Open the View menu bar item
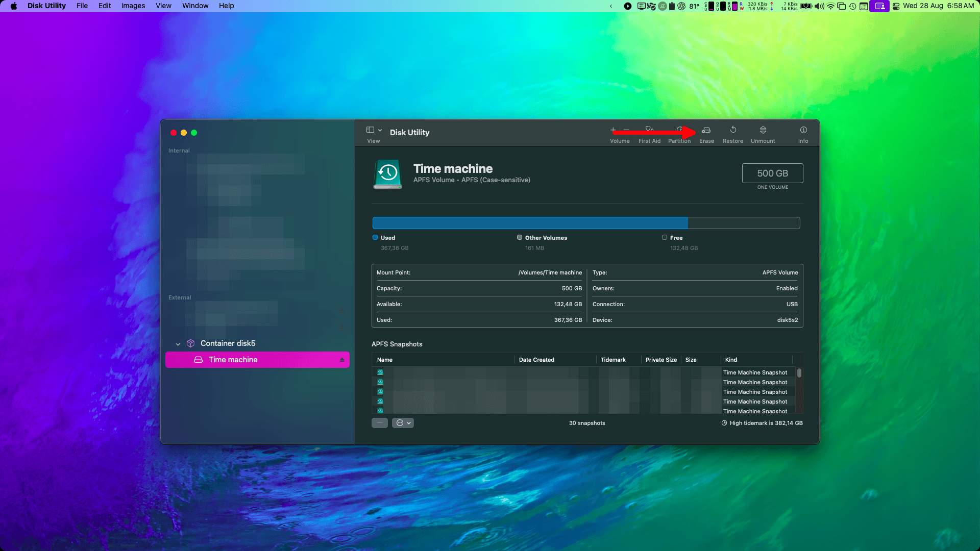 (x=163, y=6)
